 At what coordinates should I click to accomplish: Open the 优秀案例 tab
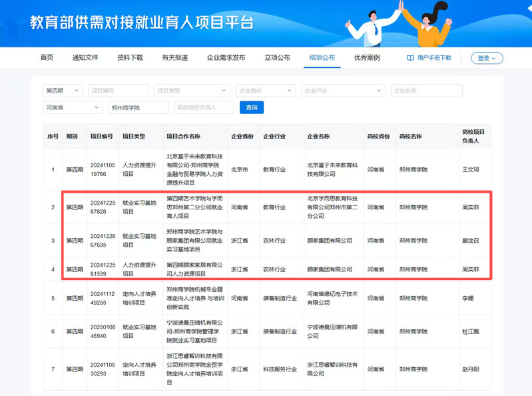367,58
